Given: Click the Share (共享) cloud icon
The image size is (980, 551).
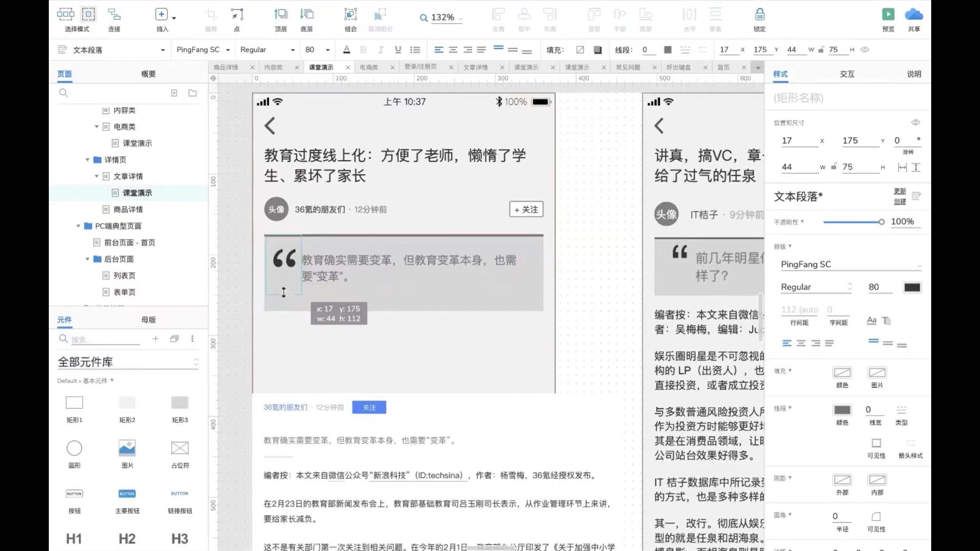Looking at the screenshot, I should [913, 15].
